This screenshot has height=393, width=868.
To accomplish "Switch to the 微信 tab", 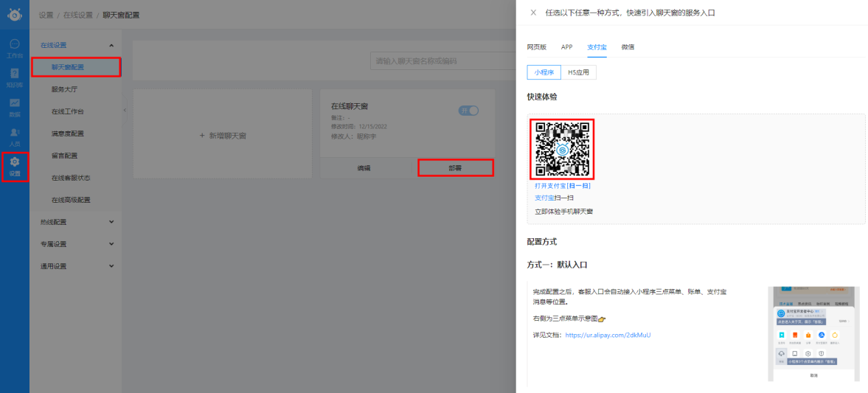I will (x=628, y=47).
